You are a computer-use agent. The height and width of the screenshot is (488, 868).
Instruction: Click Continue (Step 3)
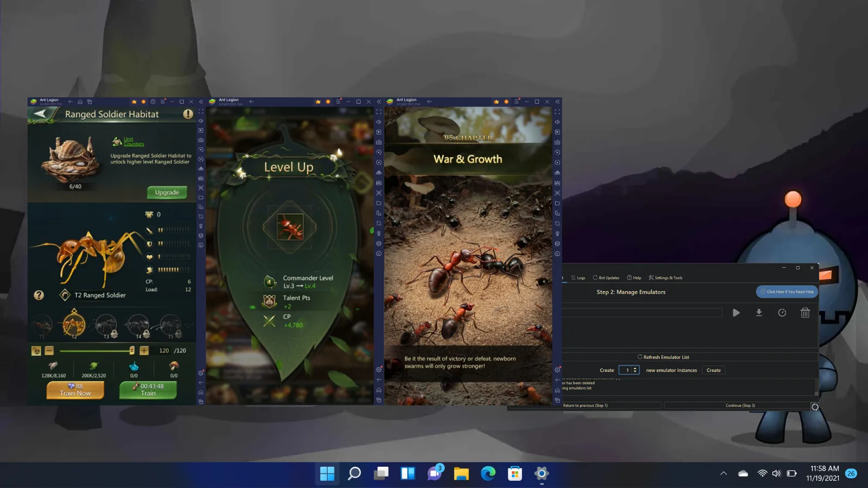[740, 406]
